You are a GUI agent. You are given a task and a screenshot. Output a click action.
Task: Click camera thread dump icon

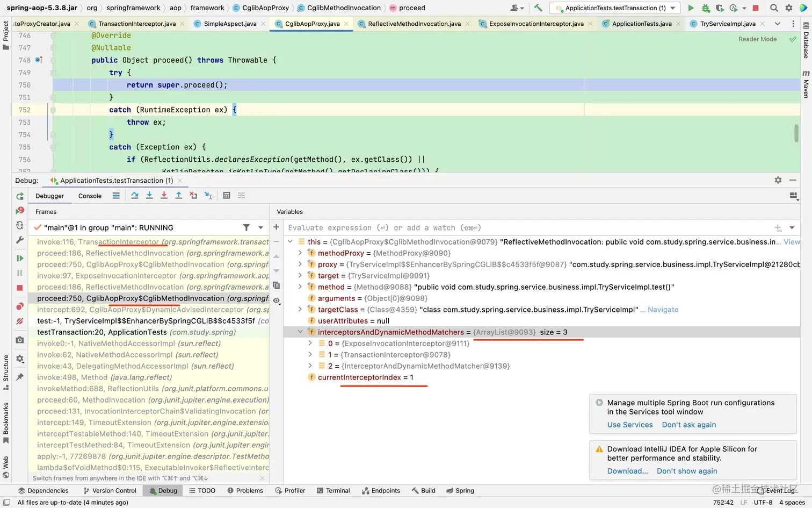[20, 340]
